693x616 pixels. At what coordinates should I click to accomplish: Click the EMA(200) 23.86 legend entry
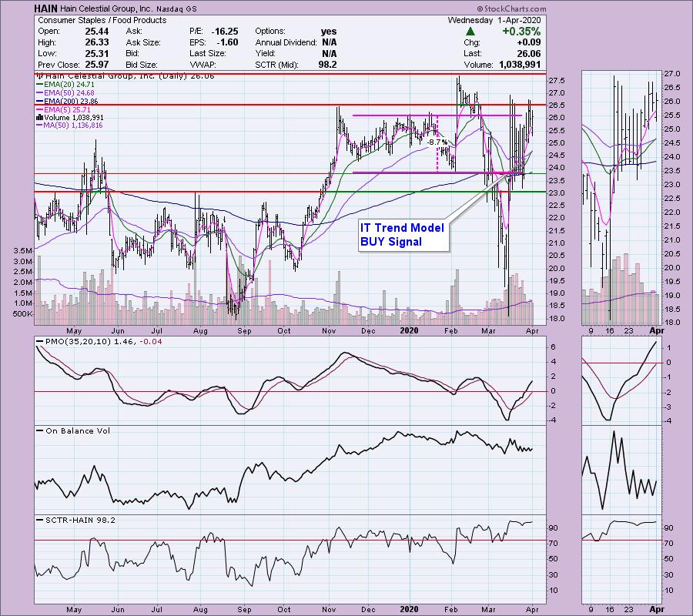pos(67,101)
